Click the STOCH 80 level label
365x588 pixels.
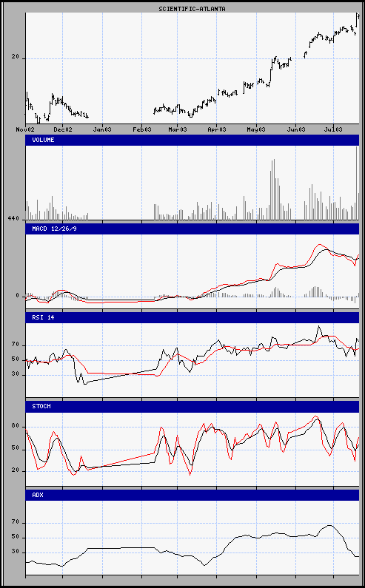16,427
